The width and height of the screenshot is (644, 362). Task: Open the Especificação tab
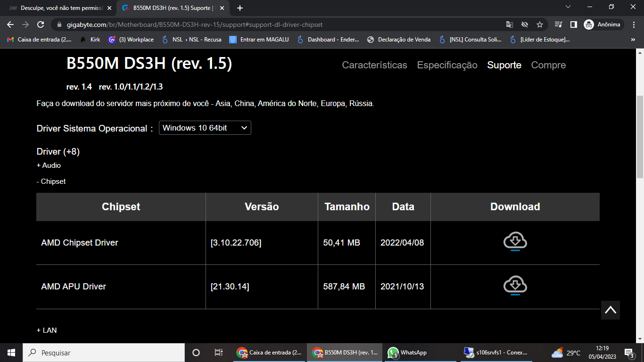pyautogui.click(x=447, y=65)
